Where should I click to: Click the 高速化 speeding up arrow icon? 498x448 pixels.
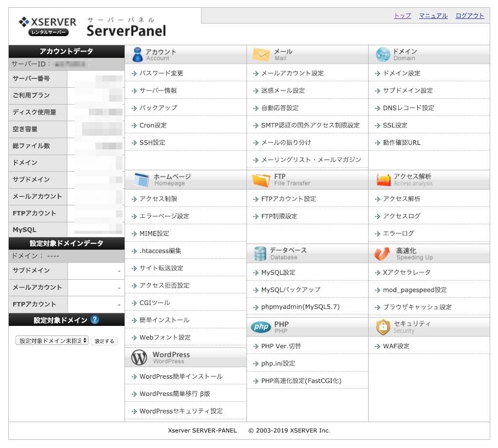point(383,253)
